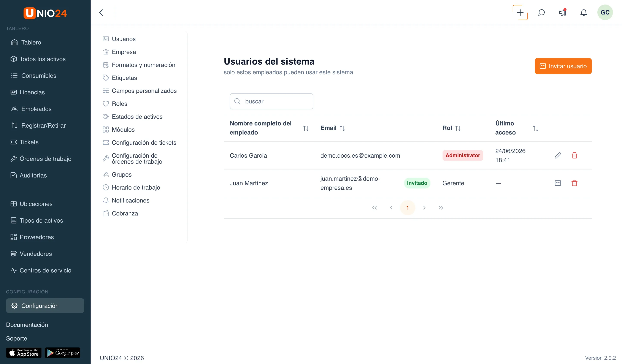
Task: Click the email demo.docs.es@example.com
Action: (x=360, y=155)
